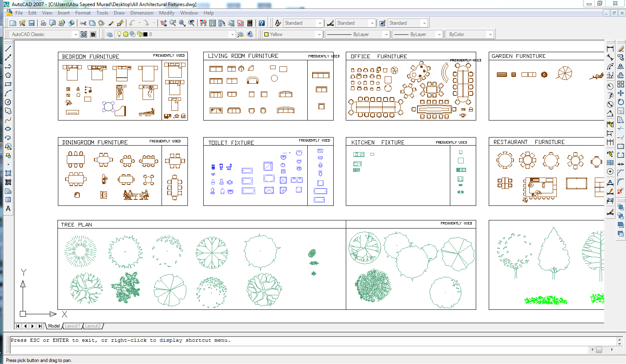The image size is (626, 364).
Task: Select the Rectangle draw tool
Action: [x=8, y=84]
